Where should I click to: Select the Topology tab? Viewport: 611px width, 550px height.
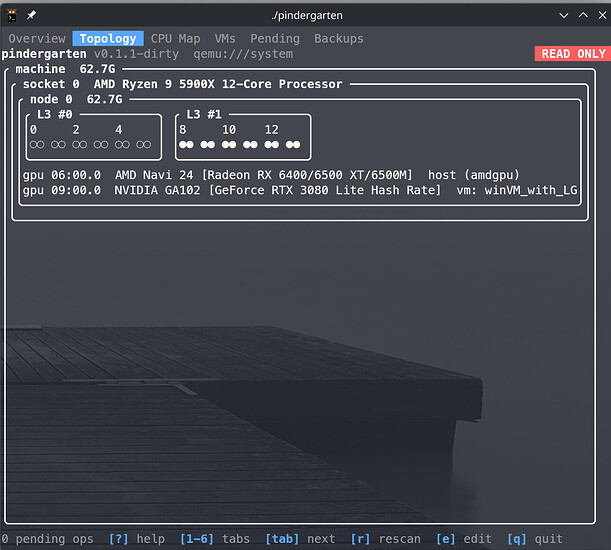108,39
